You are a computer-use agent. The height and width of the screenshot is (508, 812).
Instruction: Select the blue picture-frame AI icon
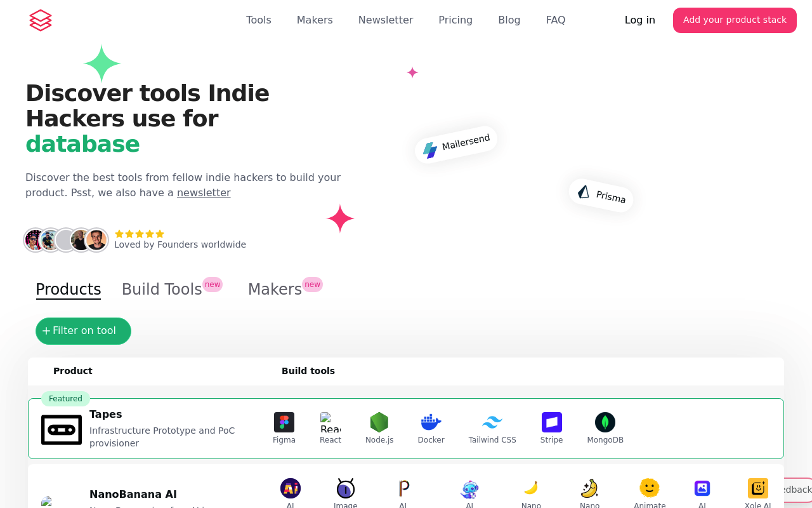point(702,488)
